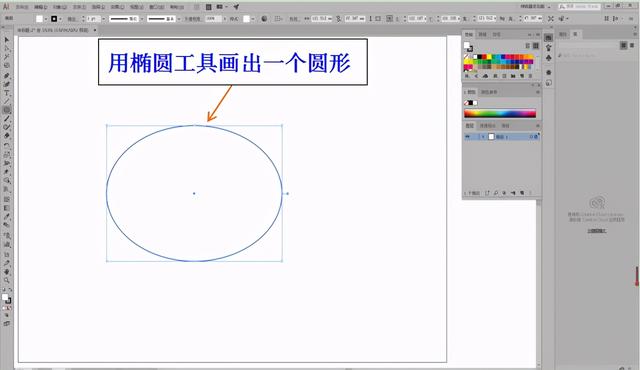
Task: Toggle the layer visibility eye icon
Action: click(x=468, y=137)
